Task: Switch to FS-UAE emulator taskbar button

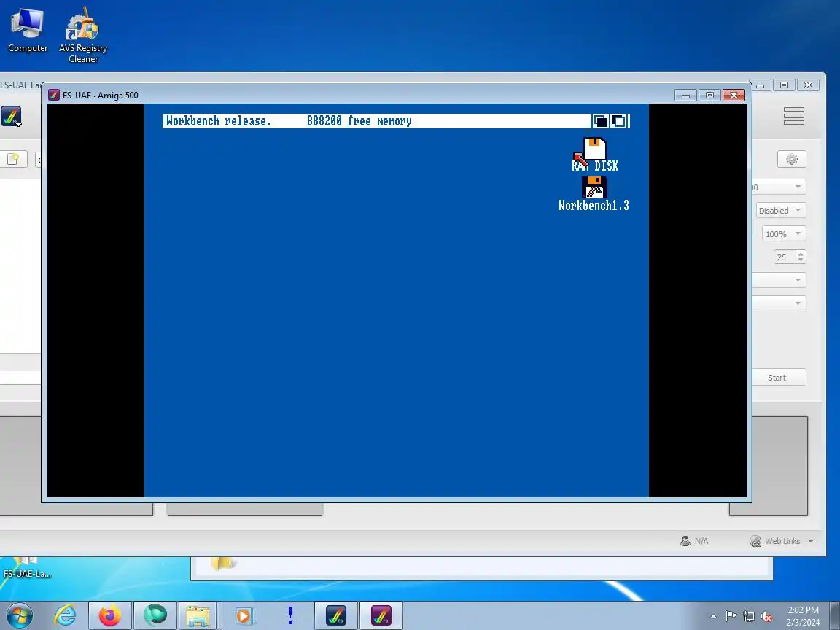Action: click(381, 615)
